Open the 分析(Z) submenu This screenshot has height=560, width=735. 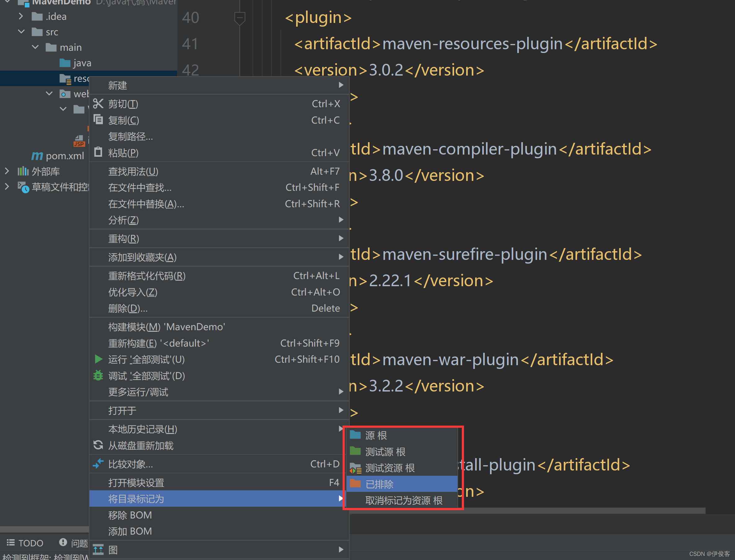click(219, 220)
